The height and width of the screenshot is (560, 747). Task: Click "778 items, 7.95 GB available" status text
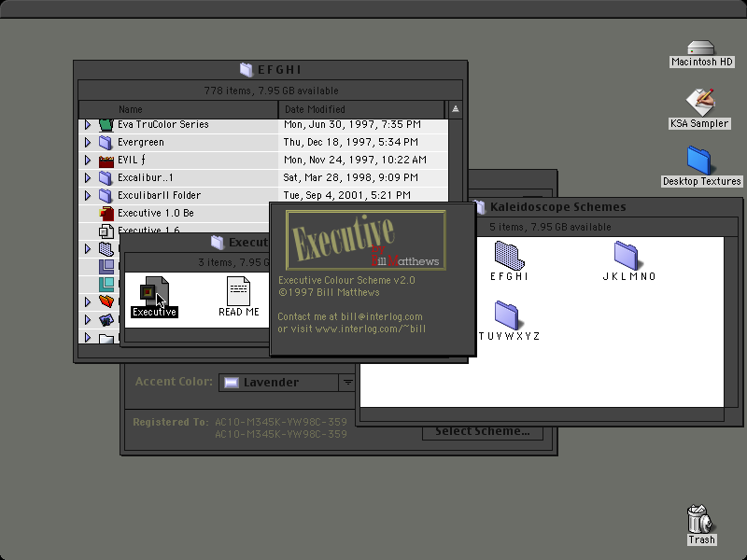271,91
